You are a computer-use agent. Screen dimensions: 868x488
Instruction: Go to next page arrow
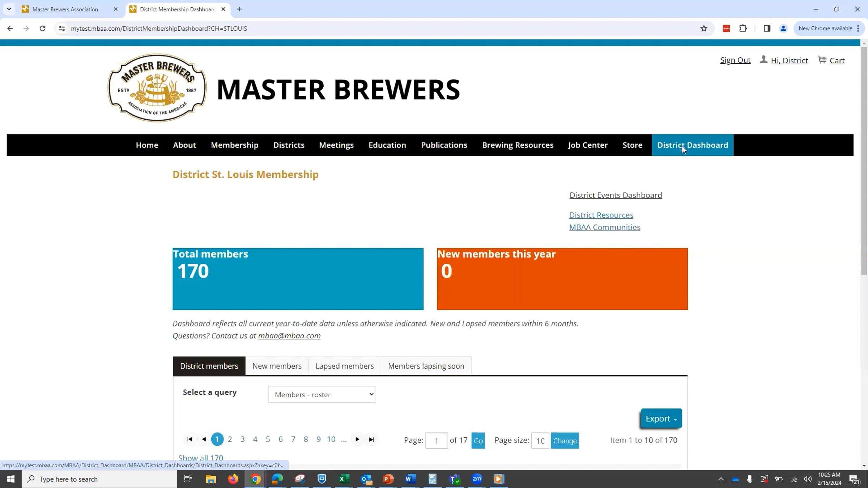357,440
